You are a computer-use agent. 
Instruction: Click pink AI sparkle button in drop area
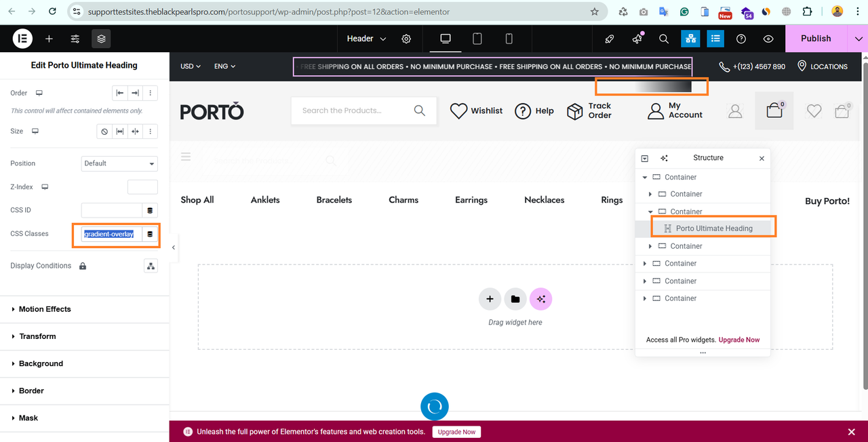coord(540,299)
